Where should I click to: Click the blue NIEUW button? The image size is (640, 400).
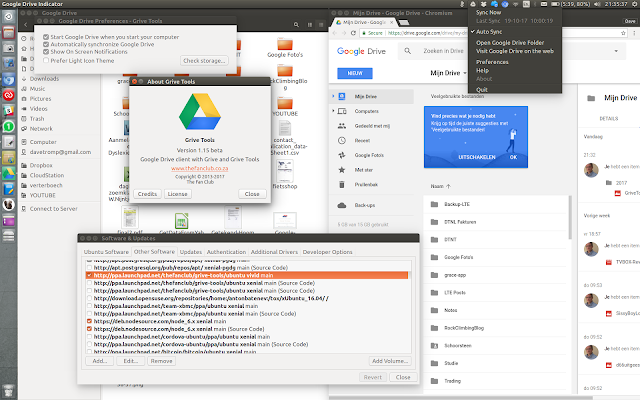(x=355, y=73)
